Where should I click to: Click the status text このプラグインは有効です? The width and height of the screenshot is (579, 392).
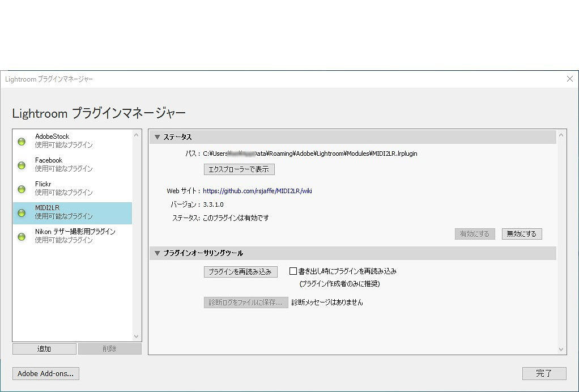(x=236, y=218)
